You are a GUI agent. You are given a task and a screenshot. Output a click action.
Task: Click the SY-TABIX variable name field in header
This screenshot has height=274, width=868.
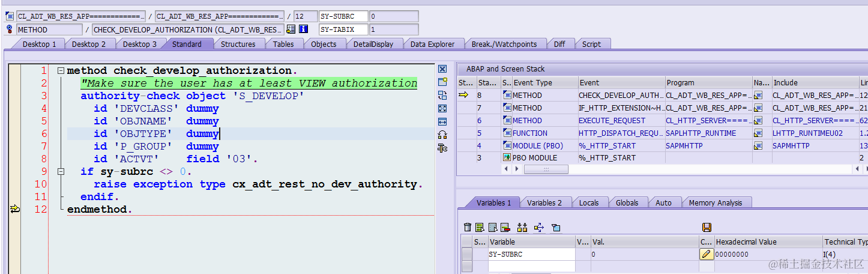tap(343, 29)
